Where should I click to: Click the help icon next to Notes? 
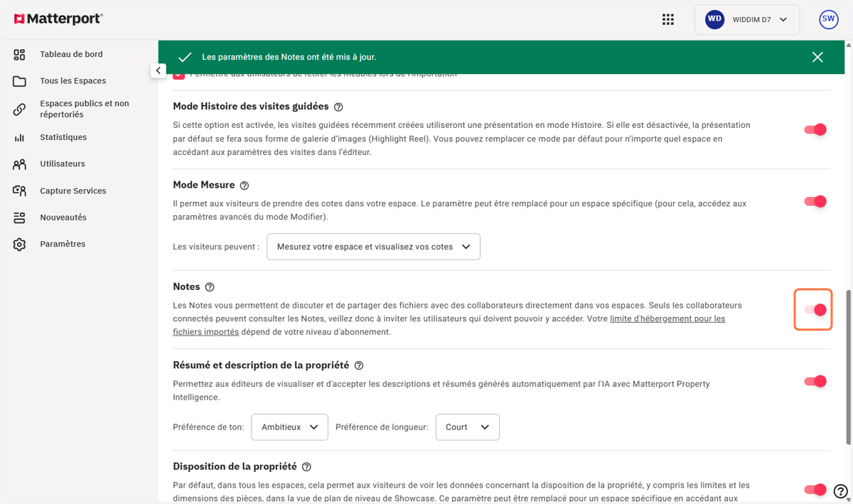point(210,287)
